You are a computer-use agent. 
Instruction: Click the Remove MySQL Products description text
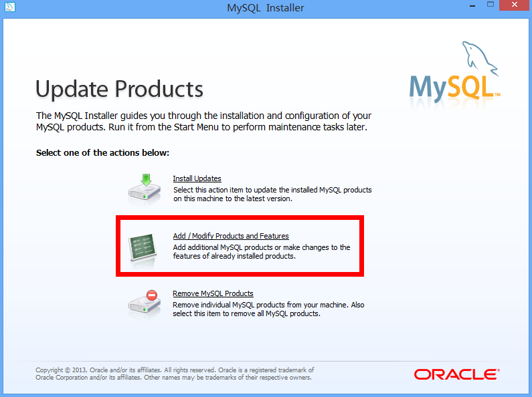coord(268,309)
